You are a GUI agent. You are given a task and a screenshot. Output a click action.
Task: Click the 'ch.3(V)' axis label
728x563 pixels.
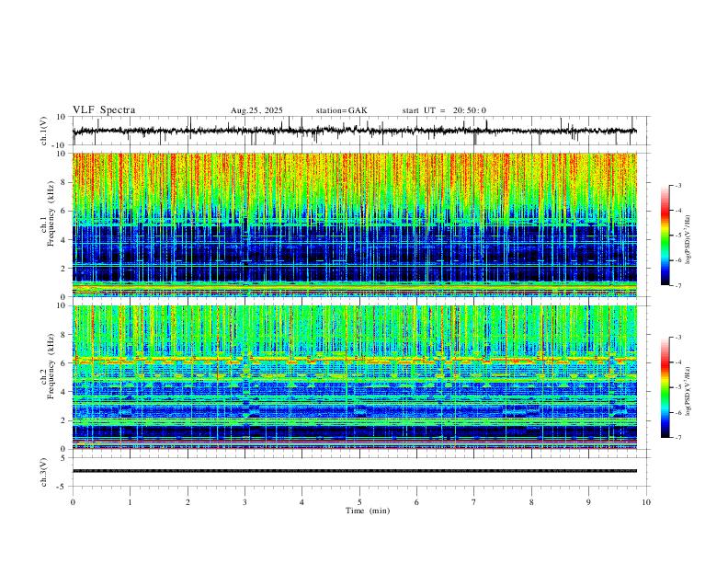pos(44,472)
